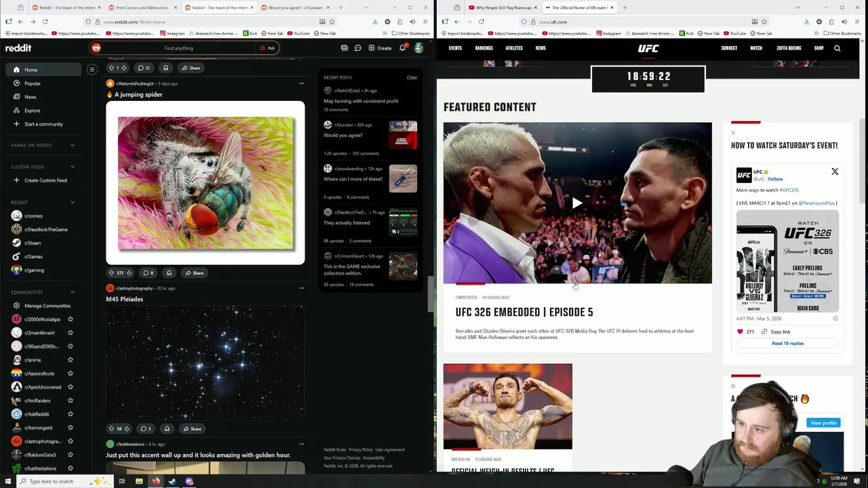868x488 pixels.
Task: Favorite the r/anime community star
Action: [70, 360]
